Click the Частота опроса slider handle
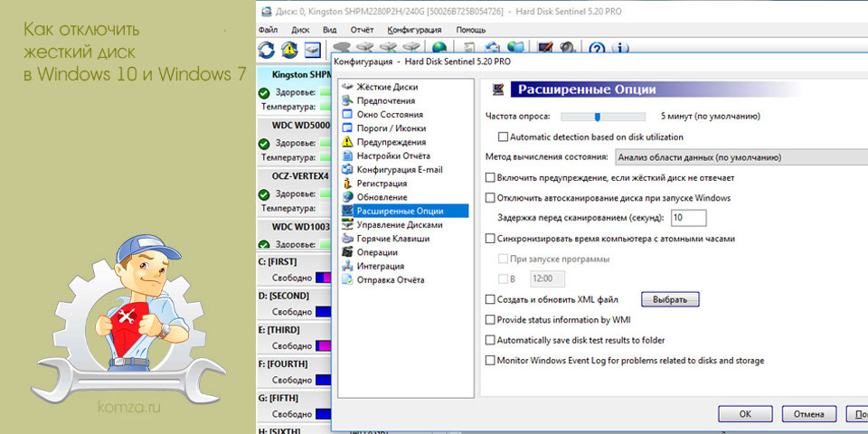The width and height of the screenshot is (868, 434). 598,117
